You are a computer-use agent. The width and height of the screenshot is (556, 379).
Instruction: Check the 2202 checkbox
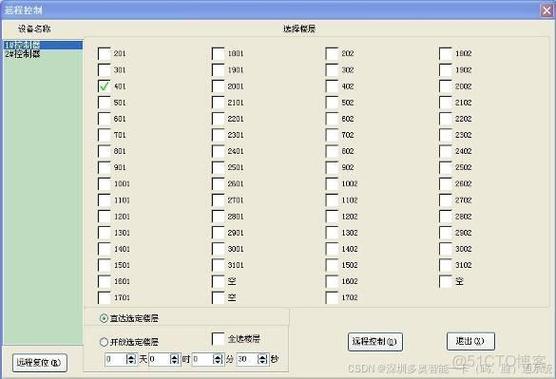[446, 119]
